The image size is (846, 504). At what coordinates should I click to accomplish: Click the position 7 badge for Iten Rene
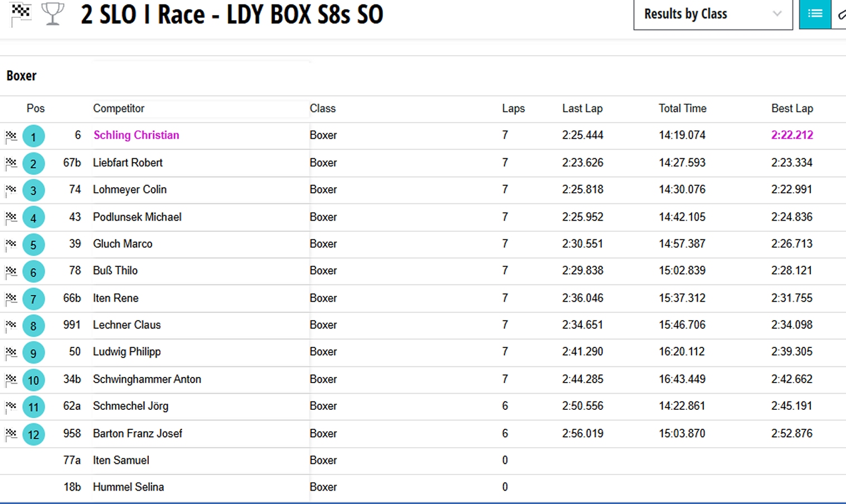tap(33, 299)
